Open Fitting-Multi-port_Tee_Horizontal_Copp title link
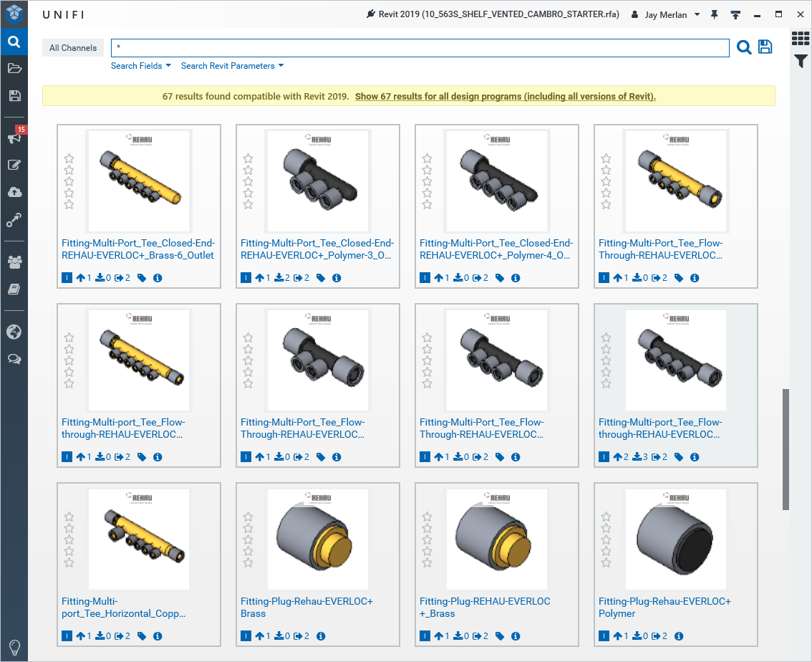Image resolution: width=812 pixels, height=662 pixels. pyautogui.click(x=123, y=608)
